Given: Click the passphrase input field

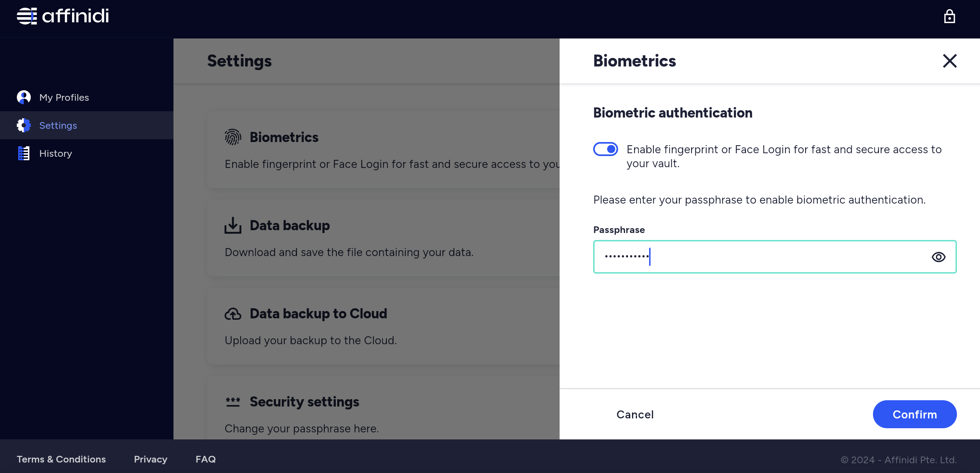Looking at the screenshot, I should point(774,256).
